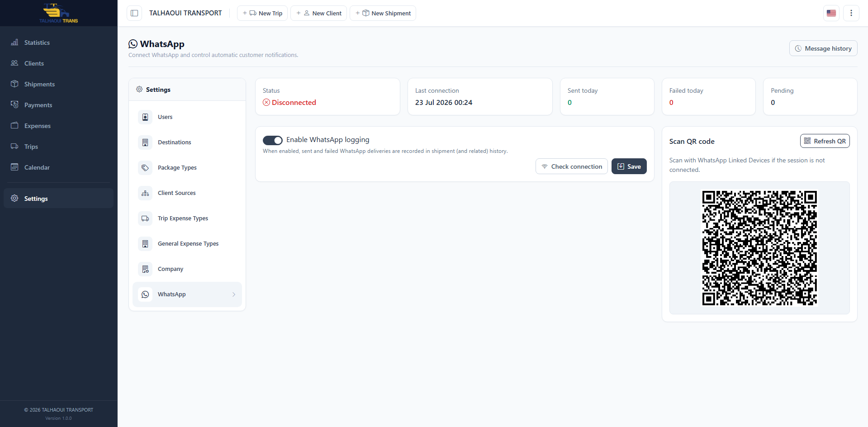Image resolution: width=868 pixels, height=427 pixels.
Task: Click the Payments sidebar icon
Action: pyautogui.click(x=14, y=104)
